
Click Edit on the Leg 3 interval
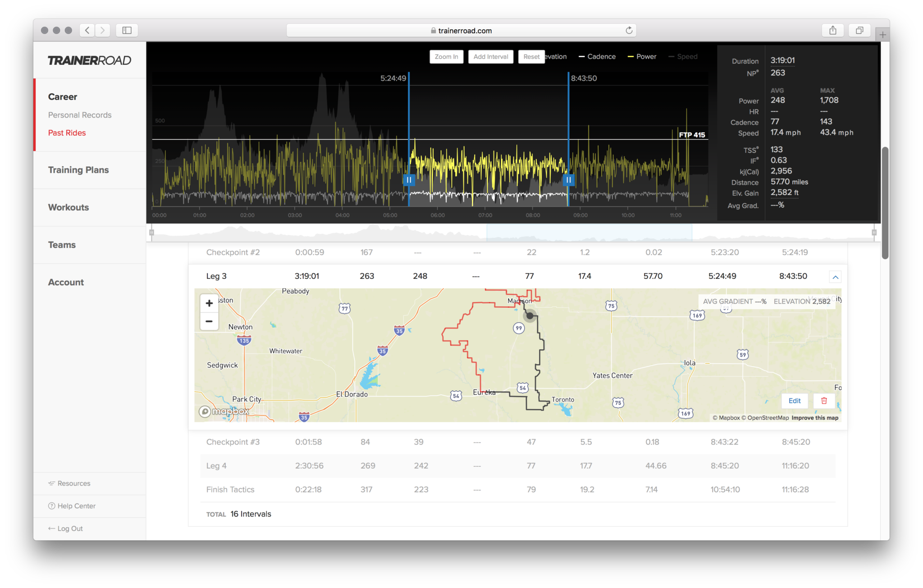coord(795,401)
